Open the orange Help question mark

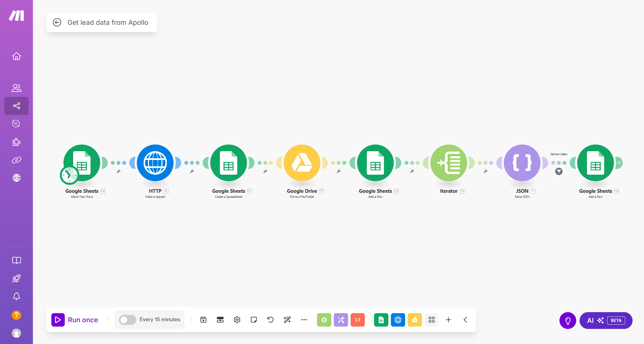16,315
